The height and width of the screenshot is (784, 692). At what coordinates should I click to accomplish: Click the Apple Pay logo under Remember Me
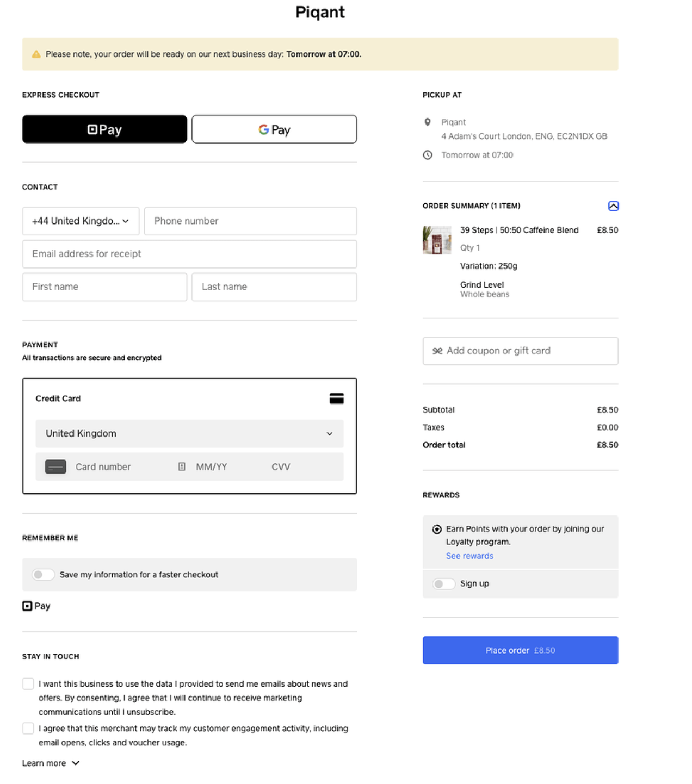(x=36, y=606)
